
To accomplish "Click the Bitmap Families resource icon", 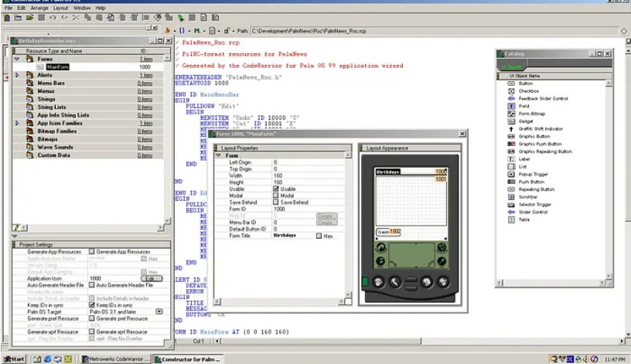I will pyautogui.click(x=31, y=131).
